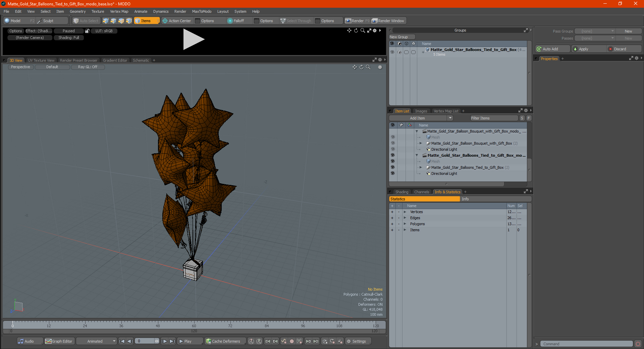Start preview render with large play arrow
This screenshot has height=349, width=644.
(194, 39)
